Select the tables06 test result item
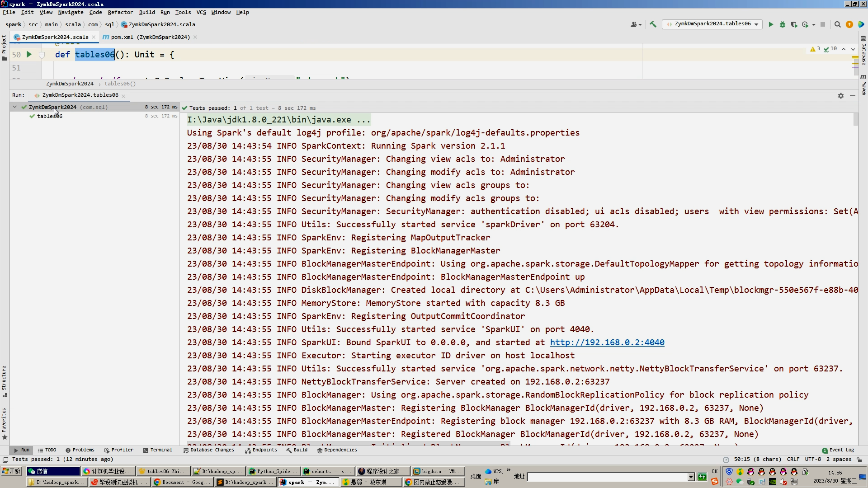This screenshot has height=488, width=868. (x=49, y=116)
